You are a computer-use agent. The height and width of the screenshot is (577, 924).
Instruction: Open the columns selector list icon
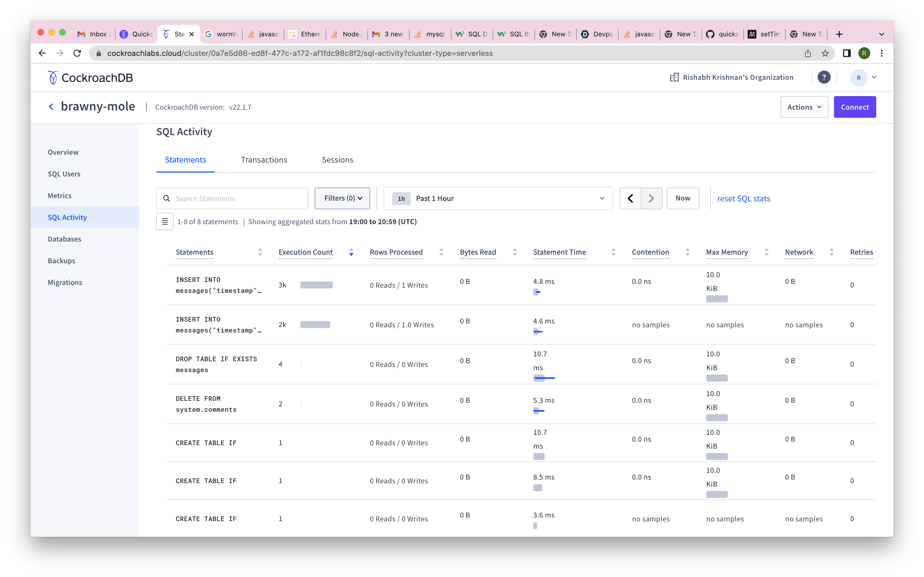tap(165, 222)
